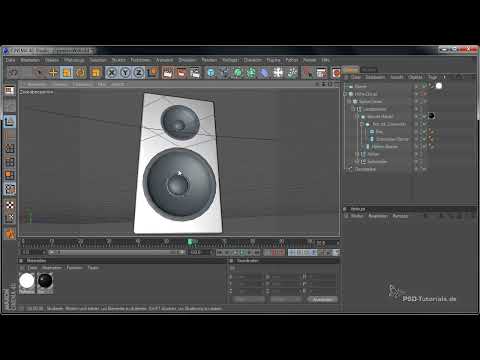Toggle the red cross enable state on second object row

tap(424, 94)
